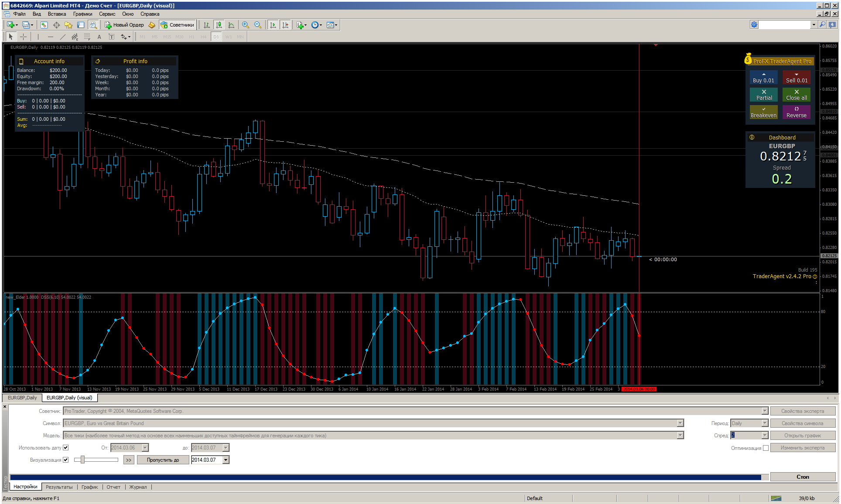
Task: Open the Data Window crosshair-circle icon
Action: 56,25
